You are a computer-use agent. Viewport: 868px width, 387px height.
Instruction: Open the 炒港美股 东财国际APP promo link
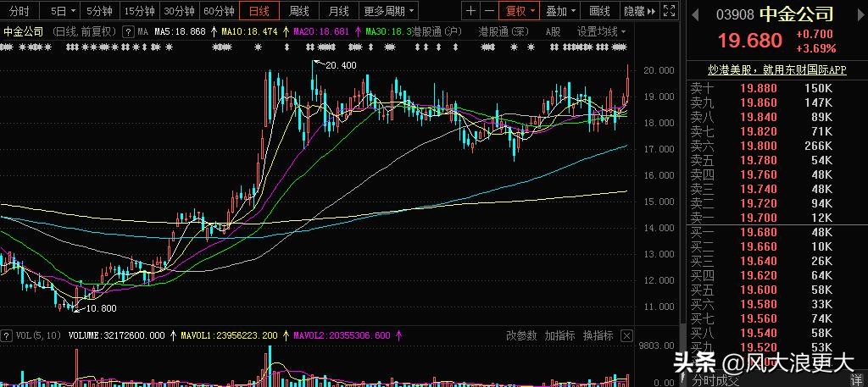776,69
